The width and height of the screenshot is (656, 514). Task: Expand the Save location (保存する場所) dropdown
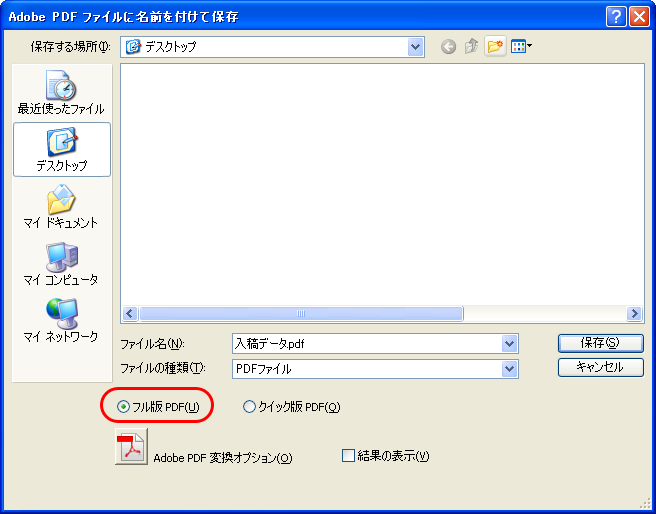[x=415, y=47]
